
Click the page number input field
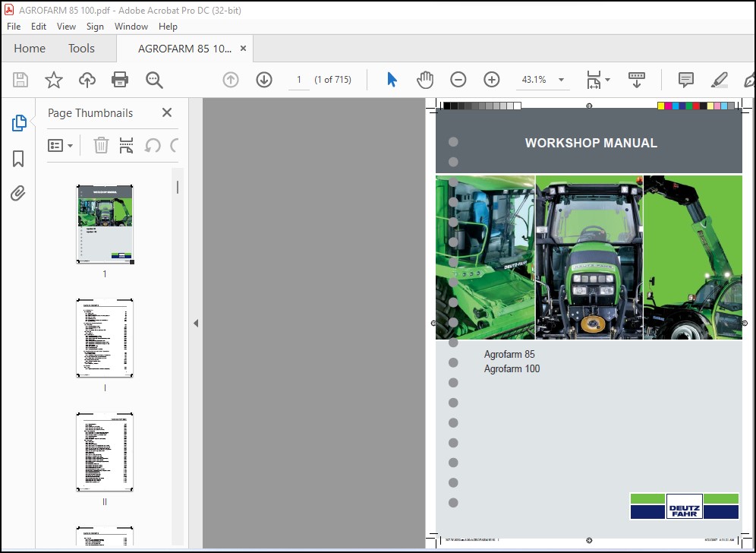pos(299,80)
